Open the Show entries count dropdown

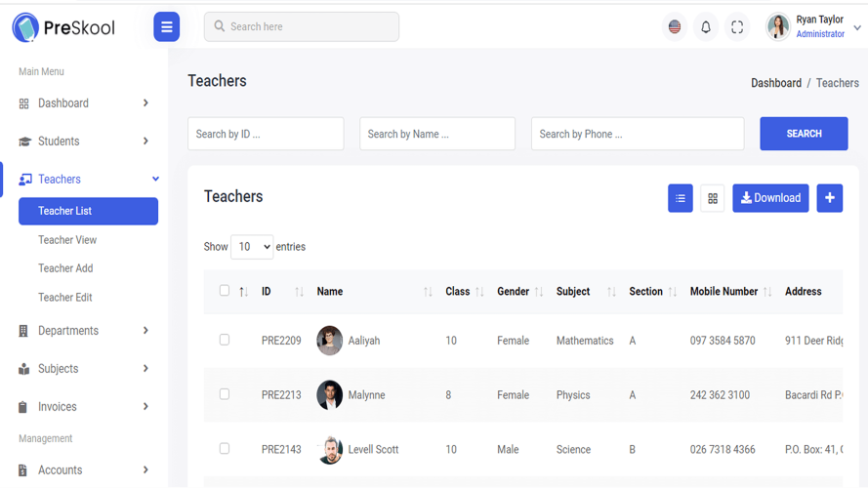[x=252, y=247]
